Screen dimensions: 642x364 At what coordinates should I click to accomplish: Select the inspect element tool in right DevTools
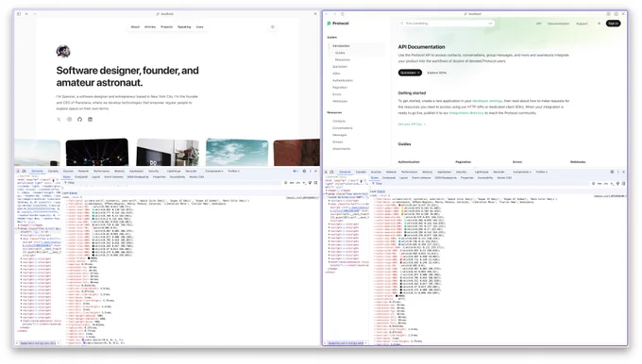[326, 172]
